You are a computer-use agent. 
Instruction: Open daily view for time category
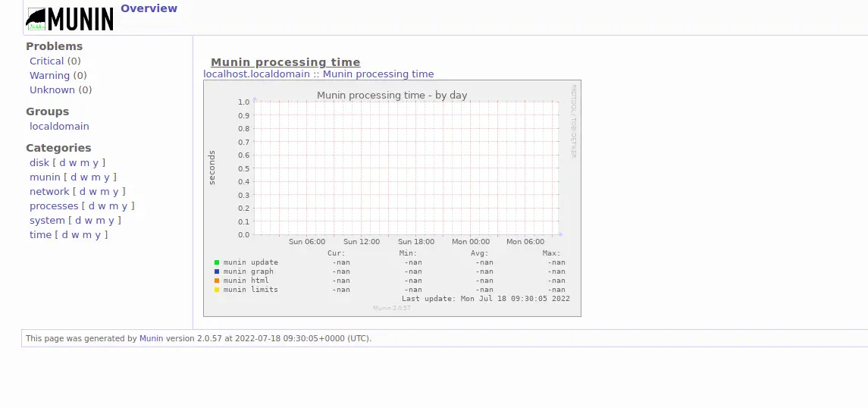64,235
